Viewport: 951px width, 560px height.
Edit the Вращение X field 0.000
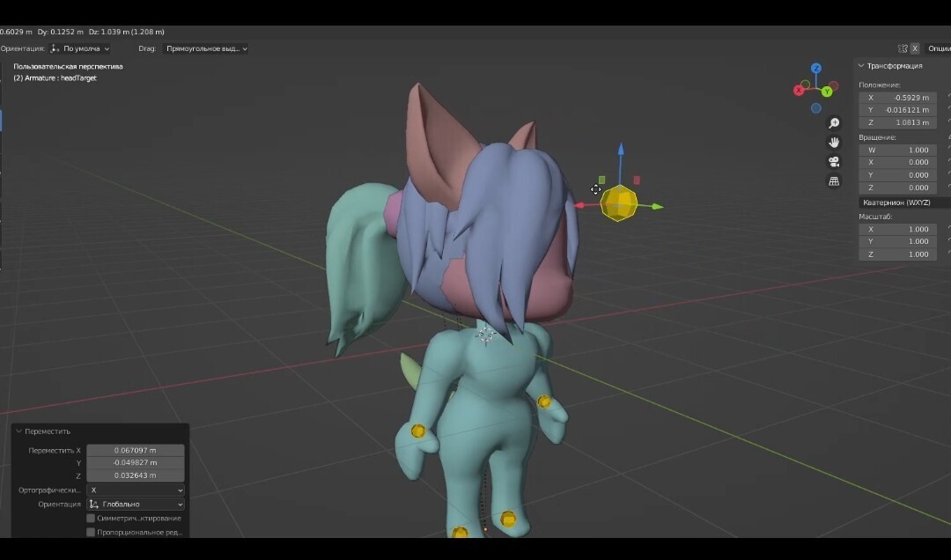tap(897, 162)
